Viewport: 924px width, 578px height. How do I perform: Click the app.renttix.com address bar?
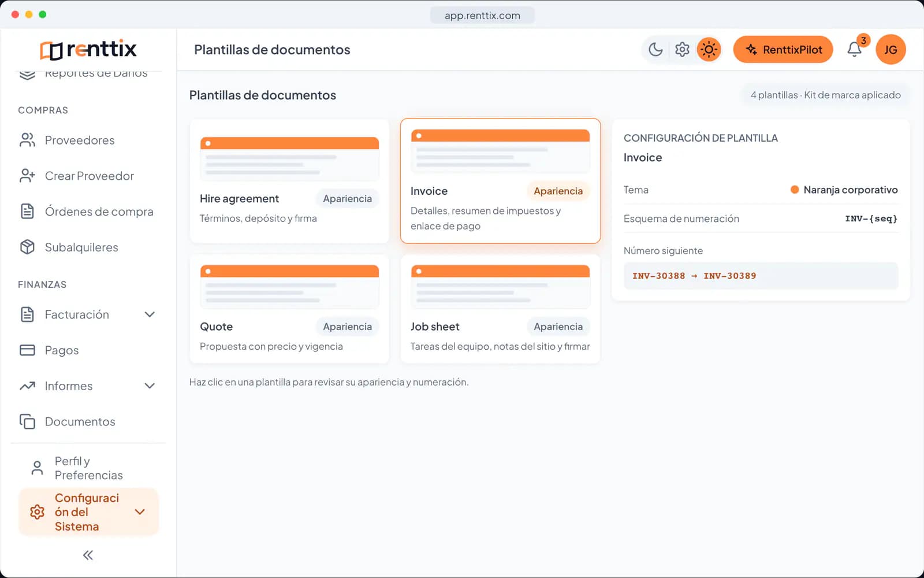click(482, 16)
